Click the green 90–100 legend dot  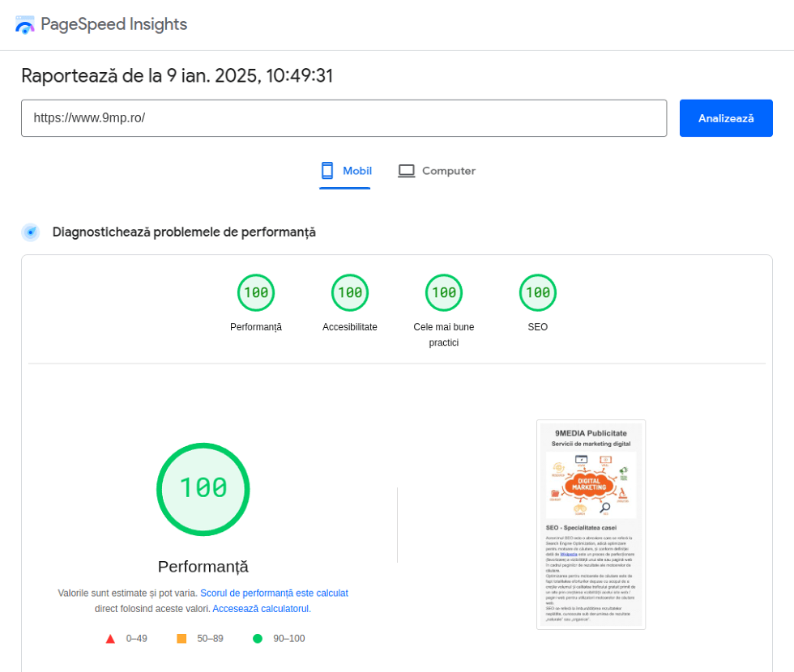(257, 638)
